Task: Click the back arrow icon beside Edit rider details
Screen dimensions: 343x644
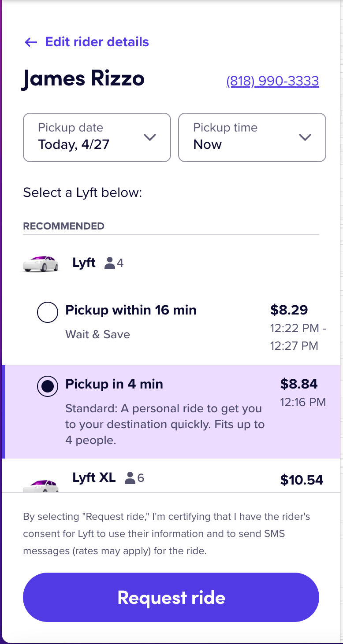Action: [x=31, y=42]
